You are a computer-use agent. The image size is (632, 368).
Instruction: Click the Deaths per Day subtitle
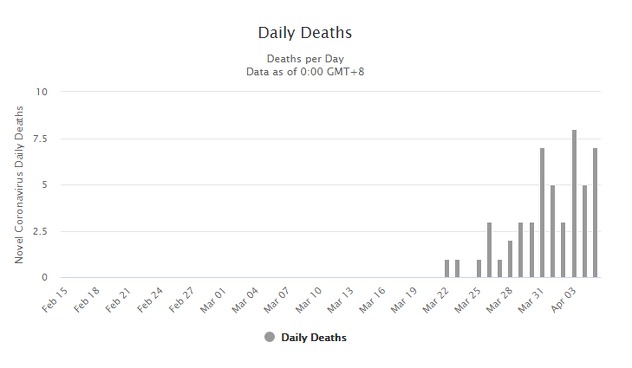pos(305,59)
